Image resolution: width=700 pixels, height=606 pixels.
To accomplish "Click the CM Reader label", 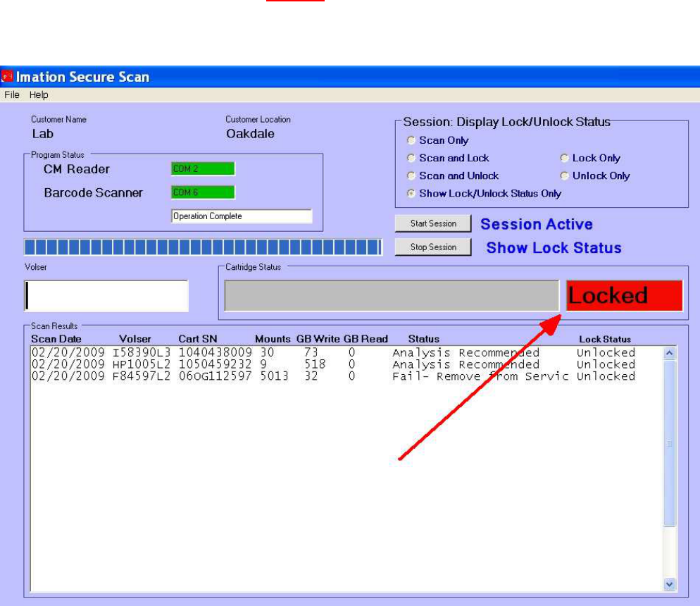I will pos(76,169).
